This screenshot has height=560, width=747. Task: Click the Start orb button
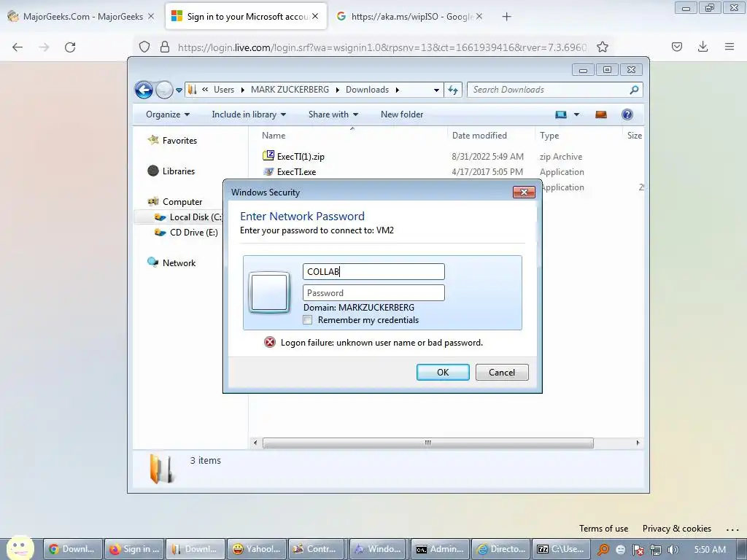coord(20,548)
